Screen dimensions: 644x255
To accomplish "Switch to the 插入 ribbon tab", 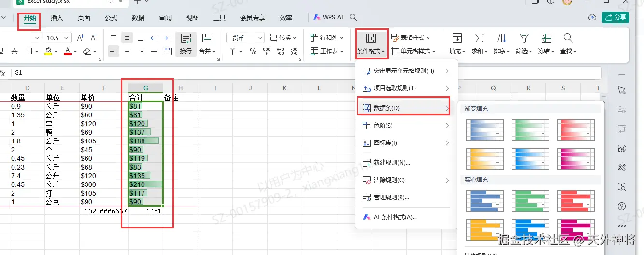I will pos(57,18).
